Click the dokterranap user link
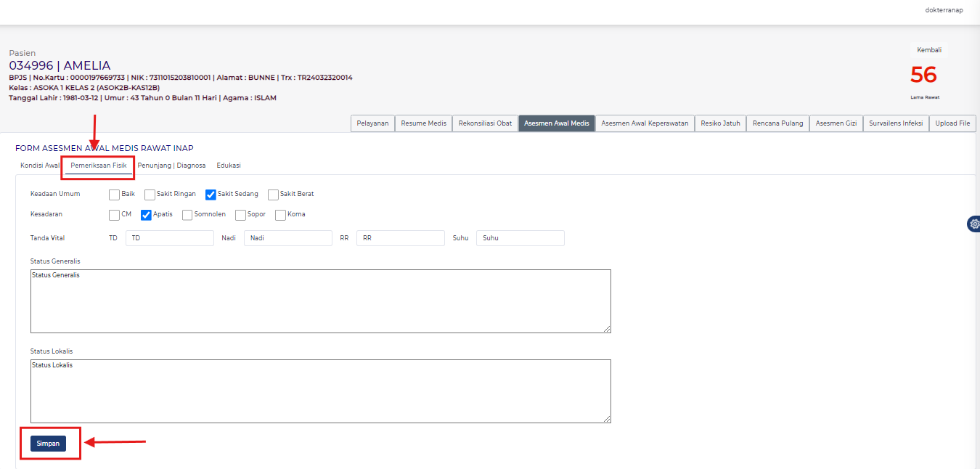This screenshot has width=980, height=469. point(944,9)
